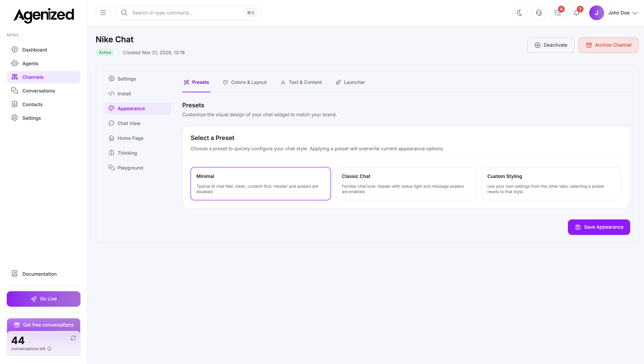This screenshot has height=364, width=644.
Task: Open main Settings in left menu
Action: [x=43, y=118]
